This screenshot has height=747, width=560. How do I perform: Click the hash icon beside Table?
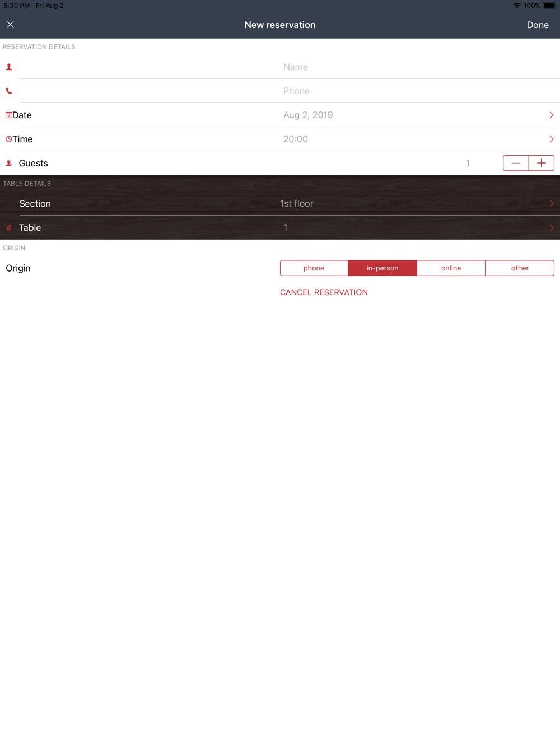9,228
